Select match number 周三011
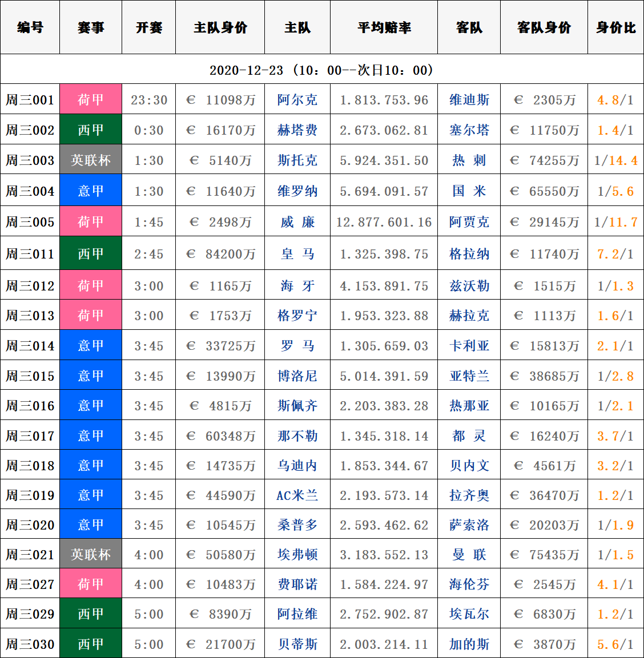The height and width of the screenshot is (658, 644). tap(30, 254)
